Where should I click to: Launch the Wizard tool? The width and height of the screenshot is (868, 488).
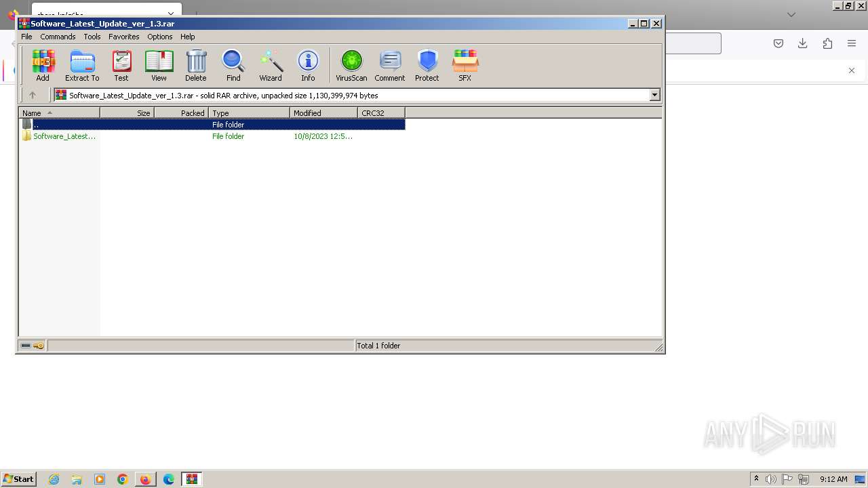tap(271, 66)
